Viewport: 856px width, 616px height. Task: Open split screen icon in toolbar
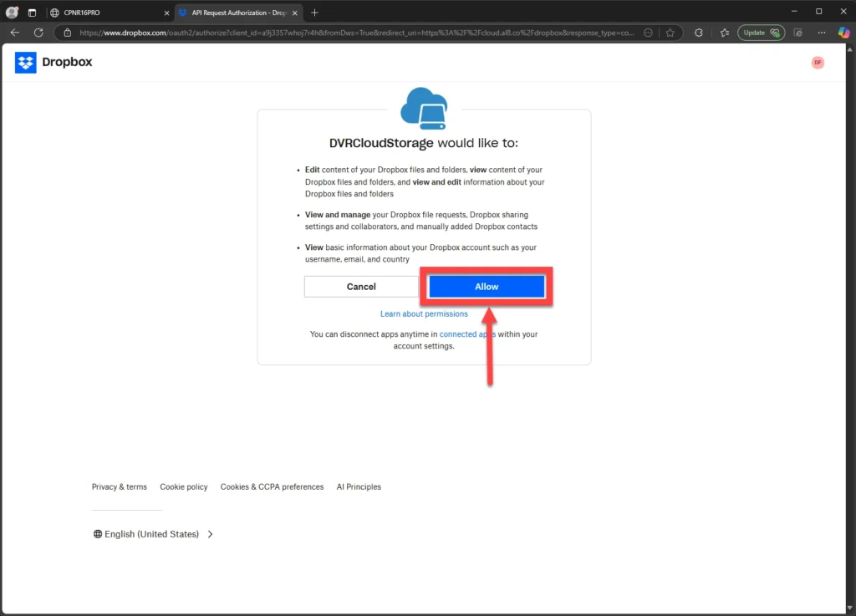(797, 33)
